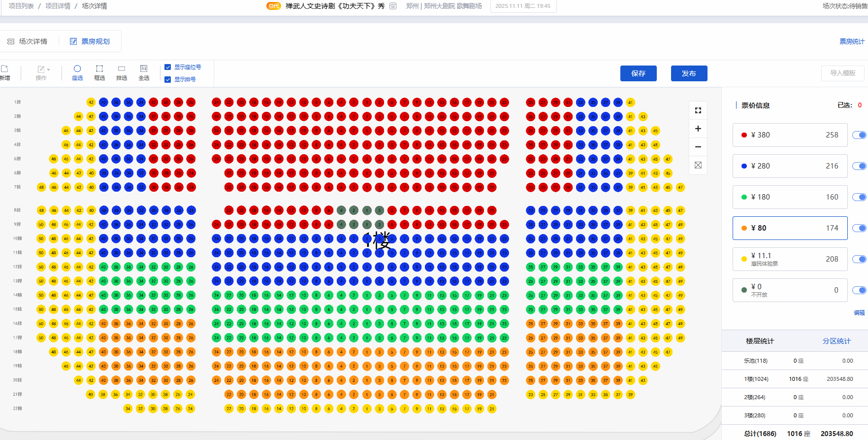The image size is (868, 440).
Task: Go to 项目列表 in the breadcrumb
Action: point(21,6)
